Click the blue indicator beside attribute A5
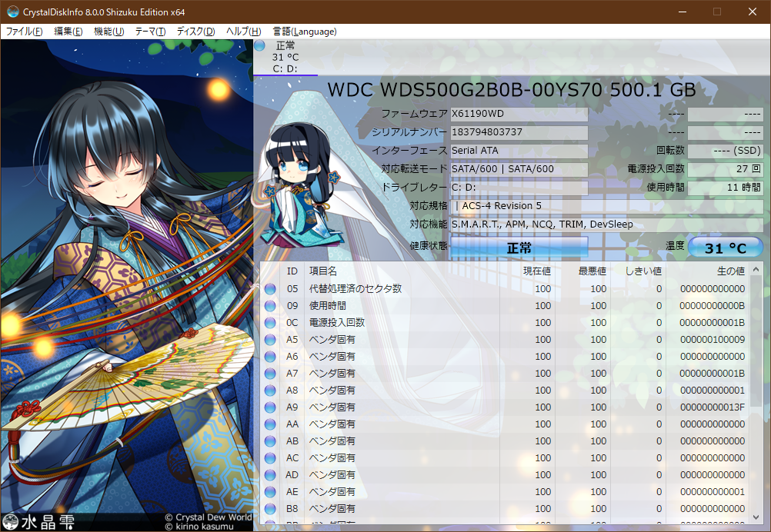 click(x=269, y=339)
